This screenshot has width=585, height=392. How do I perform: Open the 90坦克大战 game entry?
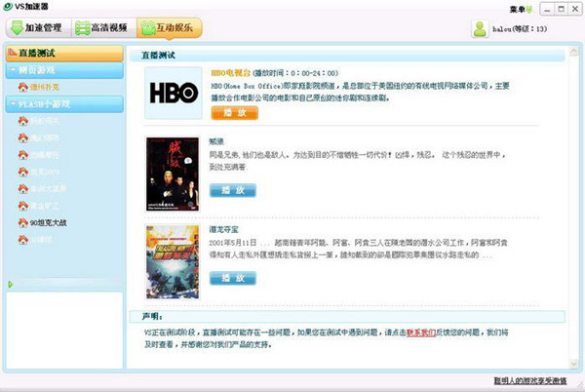[x=48, y=223]
